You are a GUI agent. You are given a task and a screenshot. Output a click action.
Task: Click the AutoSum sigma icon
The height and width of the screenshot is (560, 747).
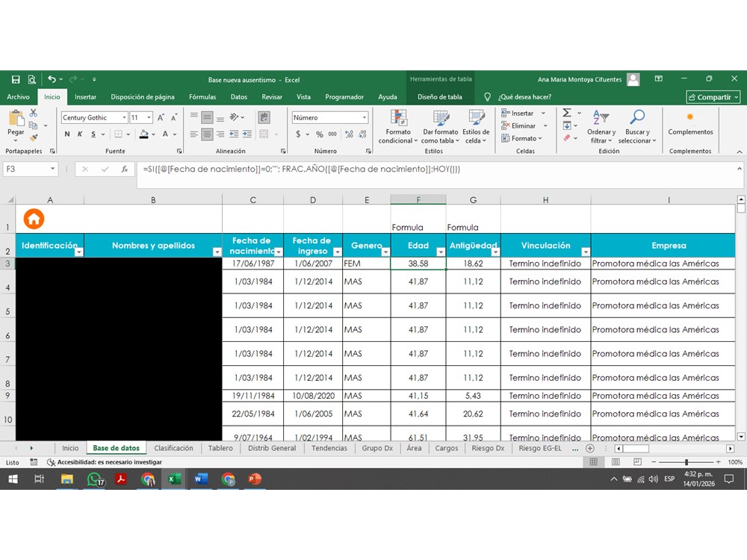566,113
